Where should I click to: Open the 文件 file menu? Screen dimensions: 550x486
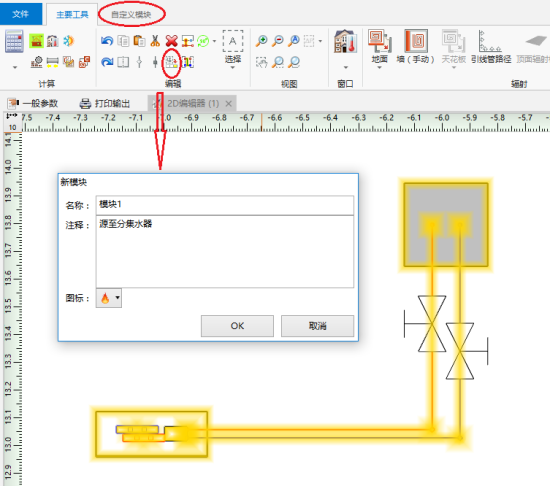(21, 14)
